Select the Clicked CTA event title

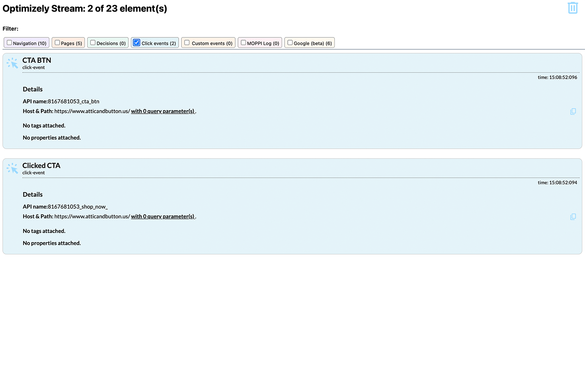point(41,166)
